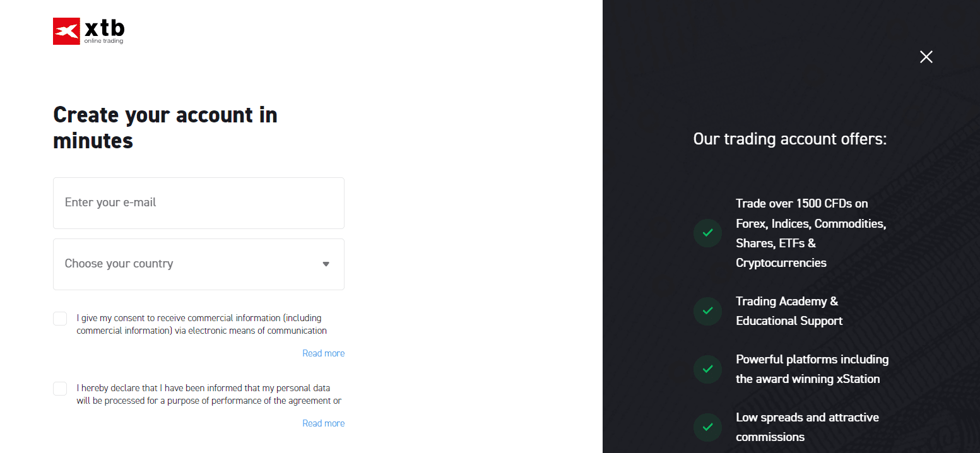Check the personal data declaration checkbox
The width and height of the screenshot is (980, 453).
60,389
